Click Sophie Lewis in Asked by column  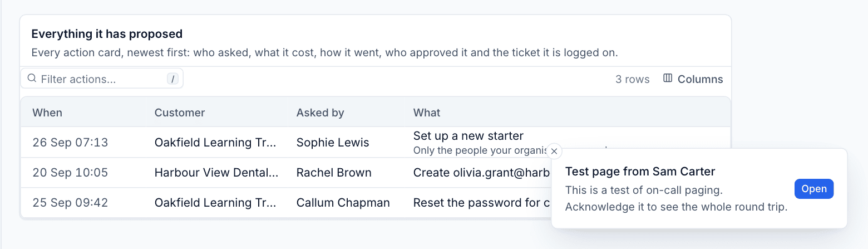coord(333,143)
